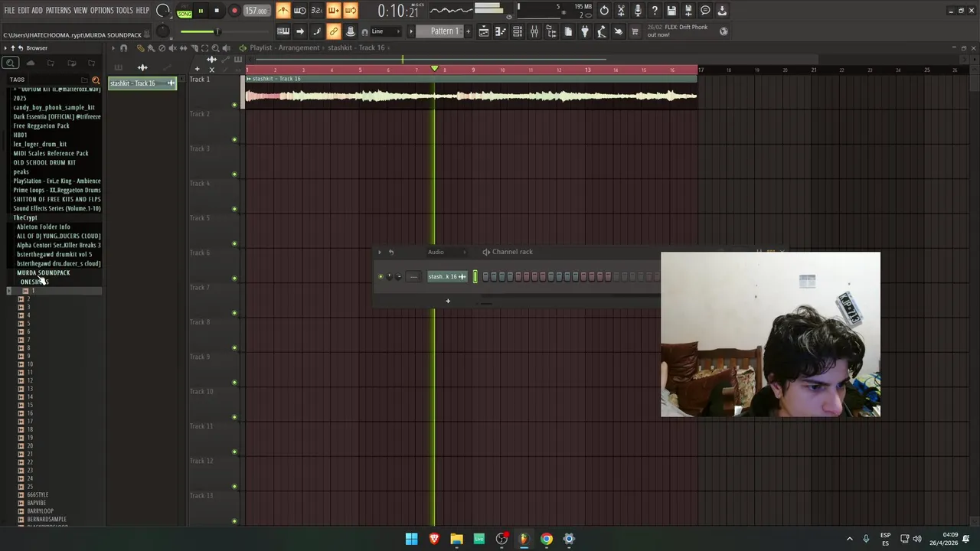Click the 157 tempo field
Image resolution: width=980 pixels, height=551 pixels.
[x=256, y=11]
